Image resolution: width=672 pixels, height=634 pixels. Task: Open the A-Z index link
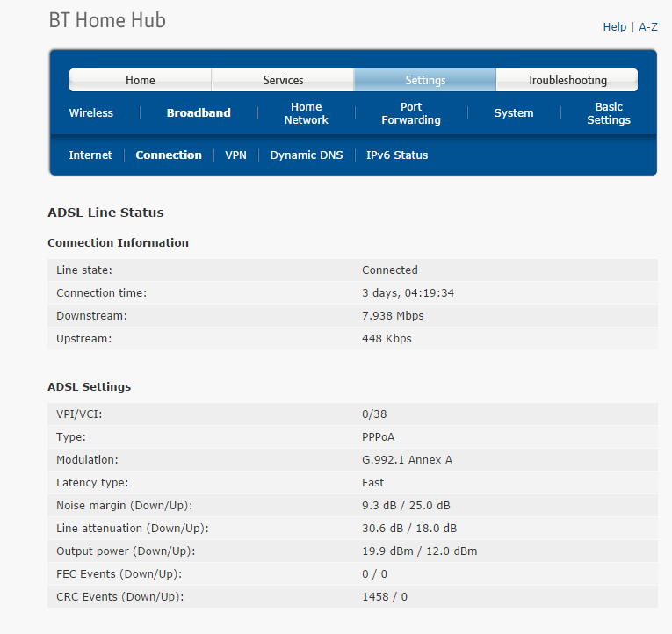coord(648,27)
